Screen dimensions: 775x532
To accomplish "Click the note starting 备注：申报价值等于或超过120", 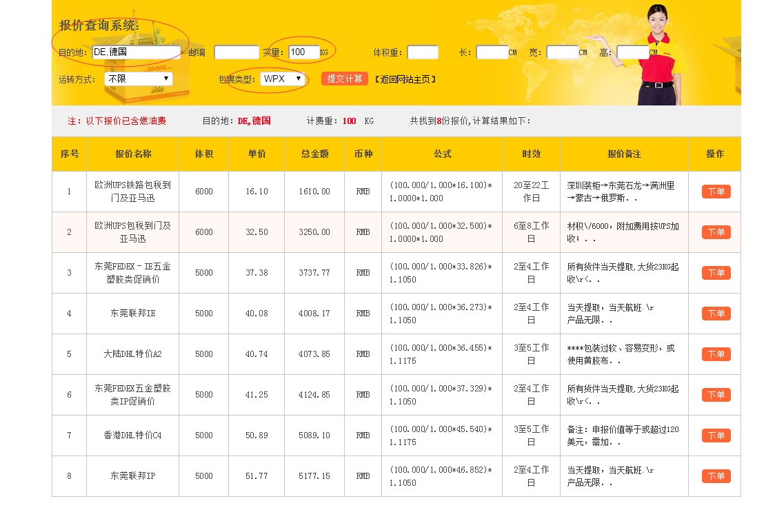I will (x=623, y=436).
